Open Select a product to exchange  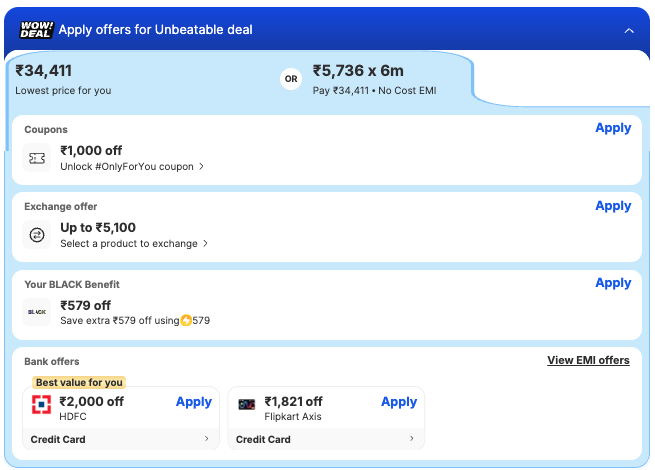click(134, 243)
